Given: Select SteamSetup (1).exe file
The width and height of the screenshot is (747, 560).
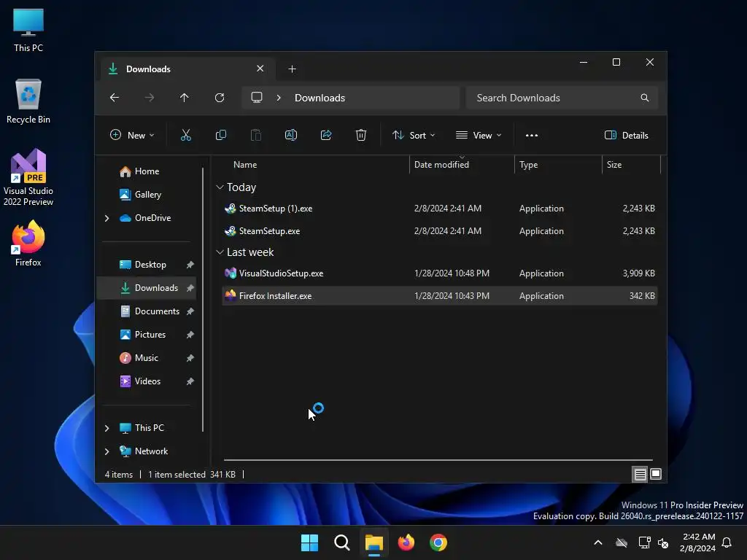Looking at the screenshot, I should point(440,209).
